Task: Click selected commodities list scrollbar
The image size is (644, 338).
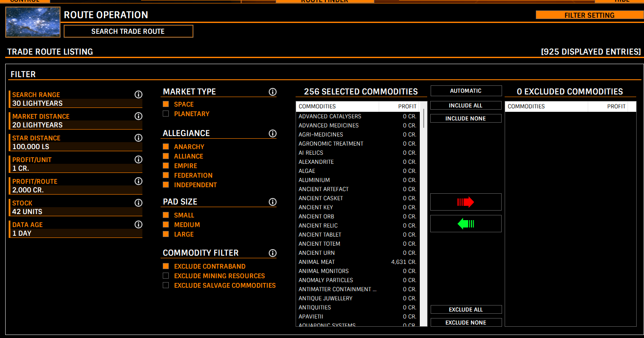Action: (x=424, y=118)
